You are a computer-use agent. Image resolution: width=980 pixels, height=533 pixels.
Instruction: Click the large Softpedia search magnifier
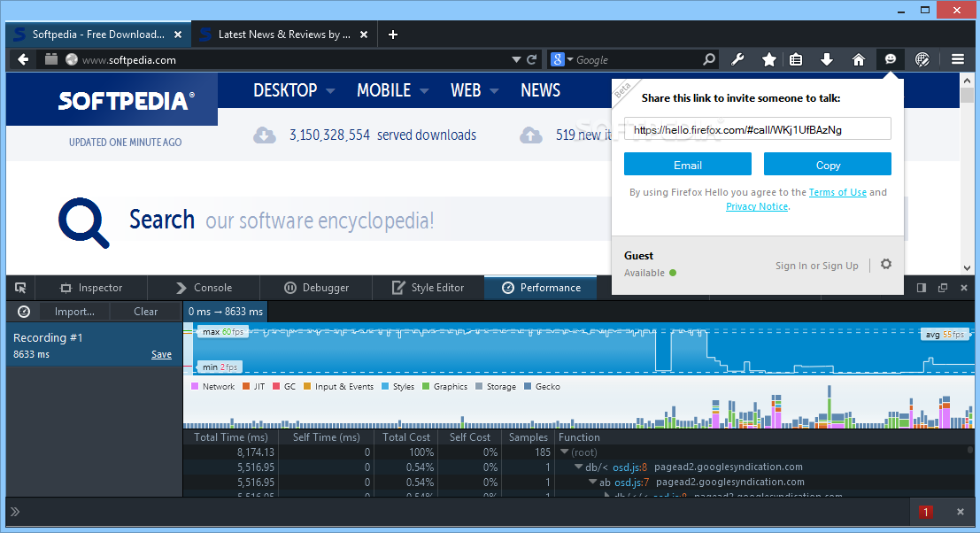tap(84, 222)
